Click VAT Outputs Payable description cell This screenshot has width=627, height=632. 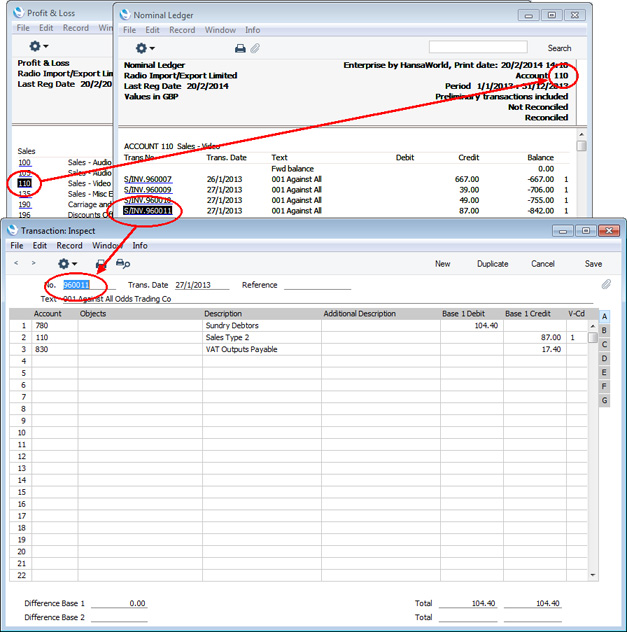pyautogui.click(x=262, y=349)
